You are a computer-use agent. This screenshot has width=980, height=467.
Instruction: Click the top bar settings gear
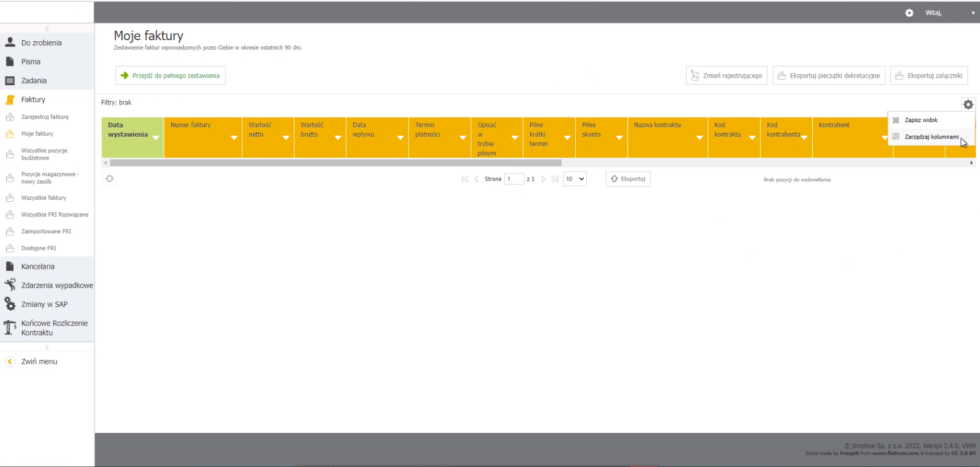909,13
